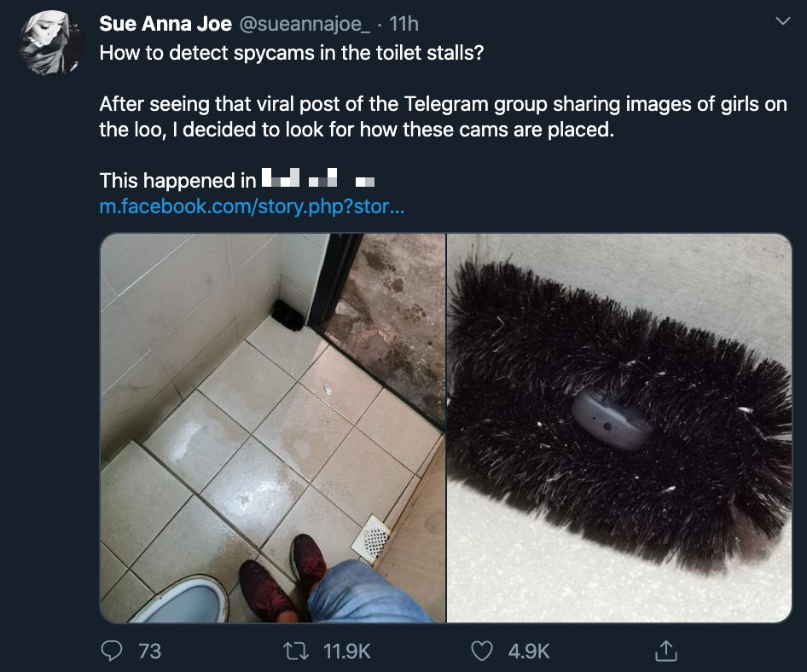Click the 73 replies count
807x672 pixels.
point(150,652)
